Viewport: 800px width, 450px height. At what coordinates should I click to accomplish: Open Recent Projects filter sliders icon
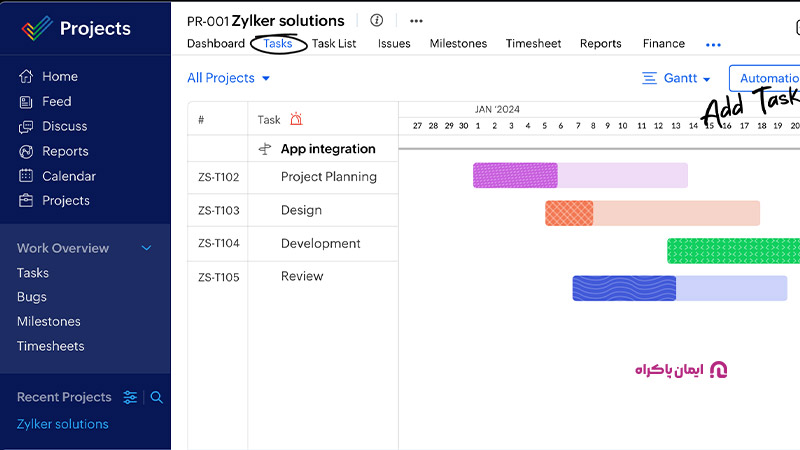[x=130, y=397]
